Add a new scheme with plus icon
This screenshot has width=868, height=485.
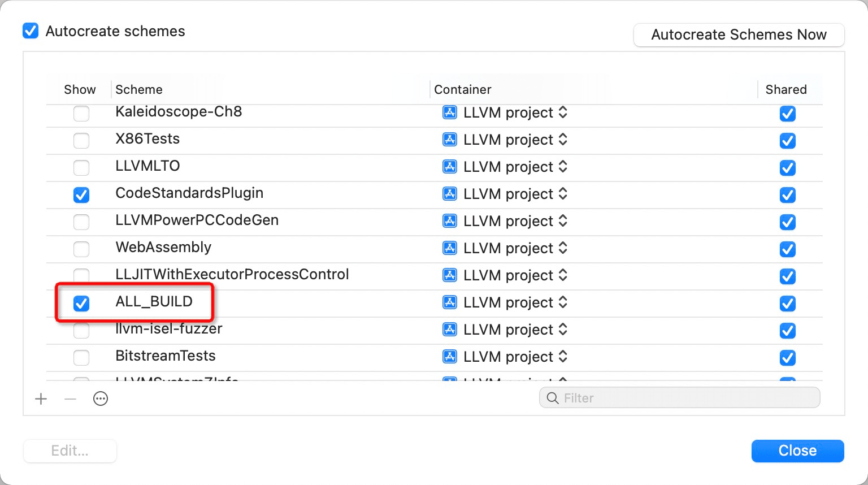41,399
